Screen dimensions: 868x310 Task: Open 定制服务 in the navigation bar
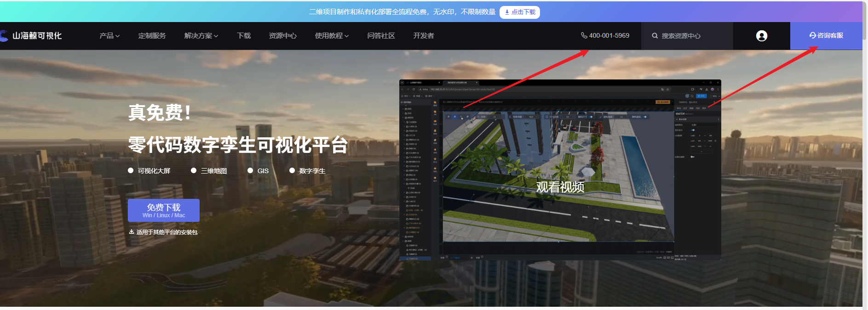point(152,36)
